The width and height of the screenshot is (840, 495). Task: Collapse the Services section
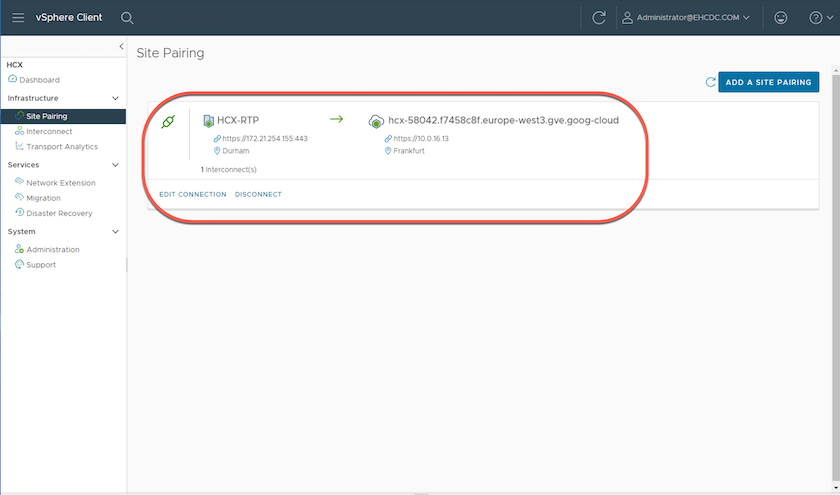[x=115, y=164]
